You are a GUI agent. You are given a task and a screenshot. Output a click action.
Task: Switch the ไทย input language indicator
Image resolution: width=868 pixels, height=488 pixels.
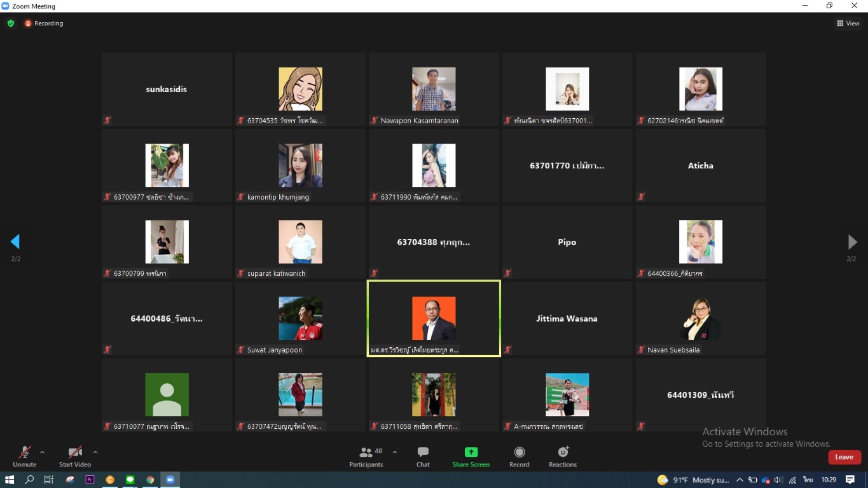point(808,480)
